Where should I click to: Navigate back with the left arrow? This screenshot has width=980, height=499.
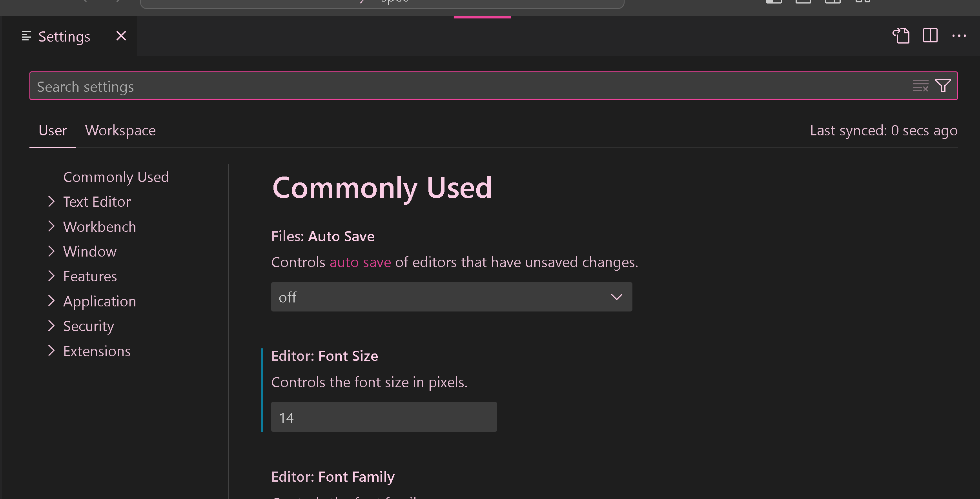(x=84, y=2)
